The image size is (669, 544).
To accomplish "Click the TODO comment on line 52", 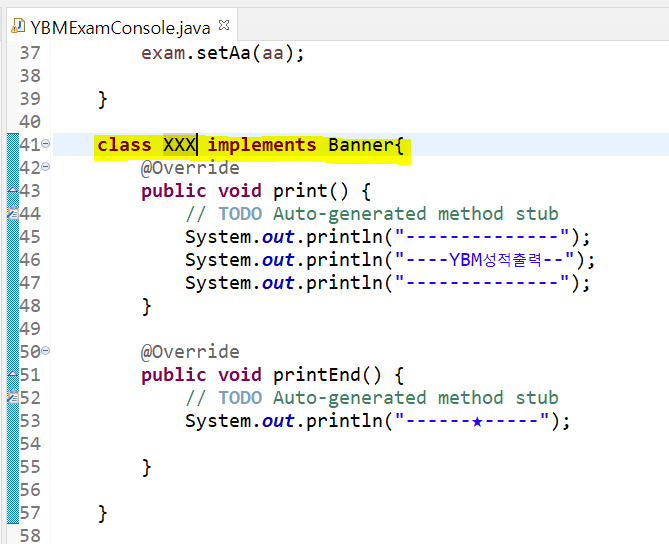I will pos(372,398).
